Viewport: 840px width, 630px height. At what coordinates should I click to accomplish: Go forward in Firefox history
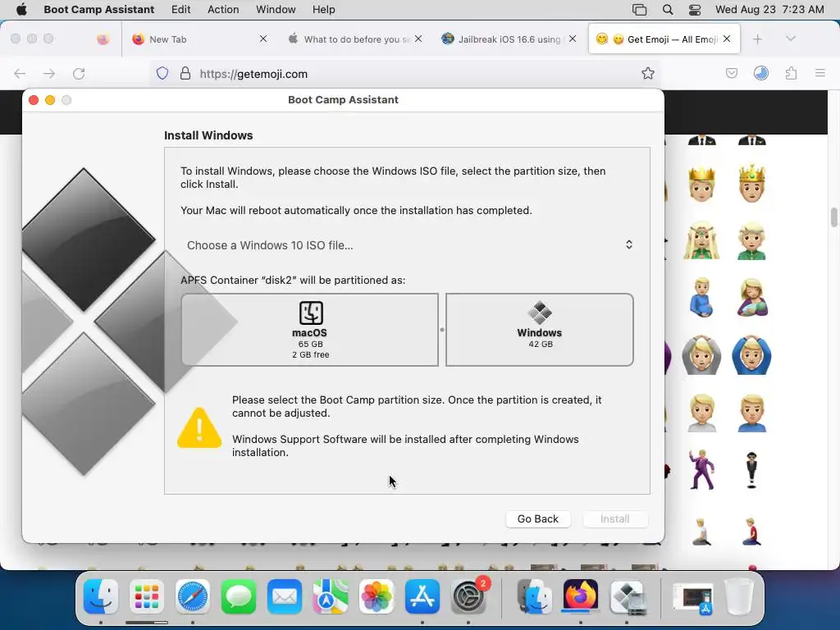point(49,73)
